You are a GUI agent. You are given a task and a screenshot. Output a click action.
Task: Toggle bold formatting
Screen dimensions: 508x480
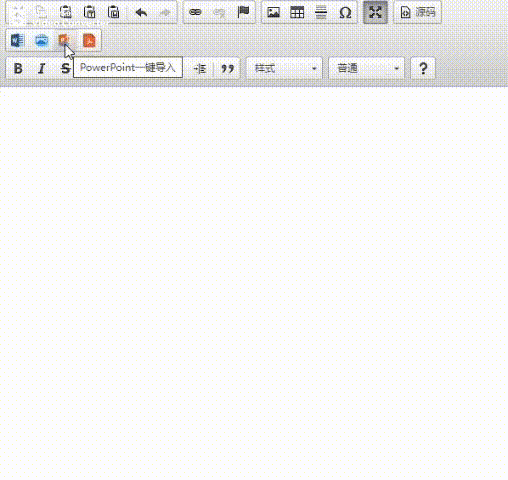(x=18, y=68)
